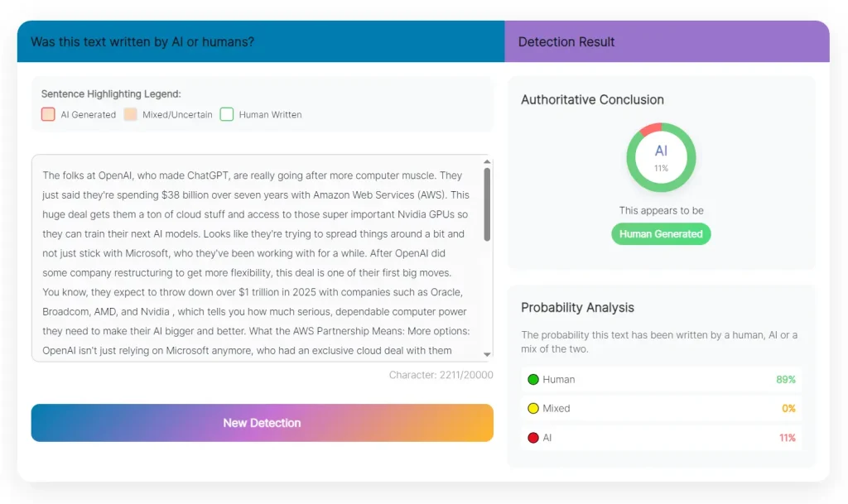848x504 pixels.
Task: Click the Authoritative Conclusion heading
Action: click(x=592, y=100)
